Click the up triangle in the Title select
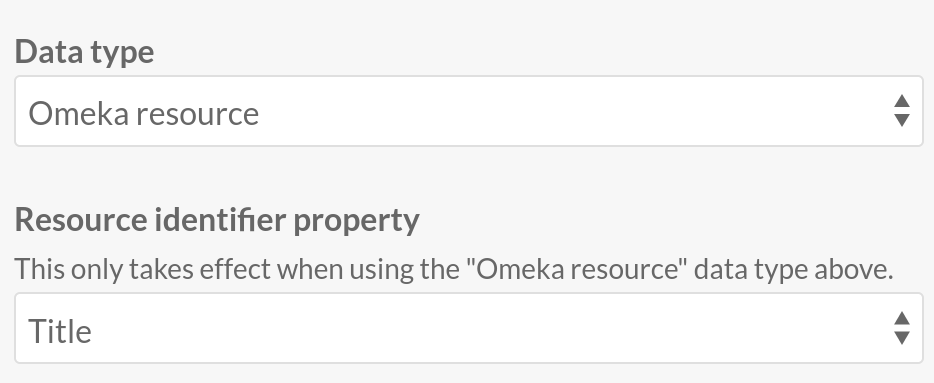The height and width of the screenshot is (383, 934). 902,317
